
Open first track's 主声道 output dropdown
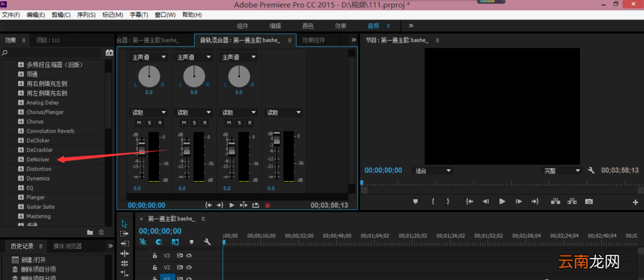tap(149, 58)
